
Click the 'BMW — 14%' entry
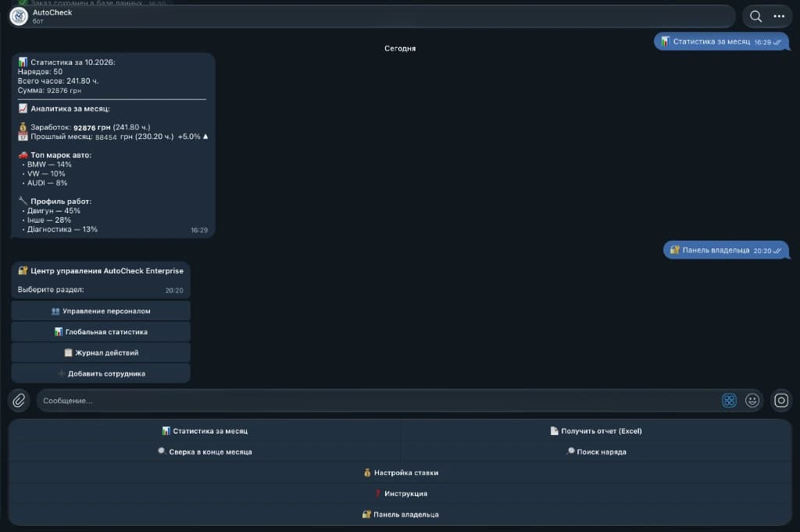(x=47, y=164)
